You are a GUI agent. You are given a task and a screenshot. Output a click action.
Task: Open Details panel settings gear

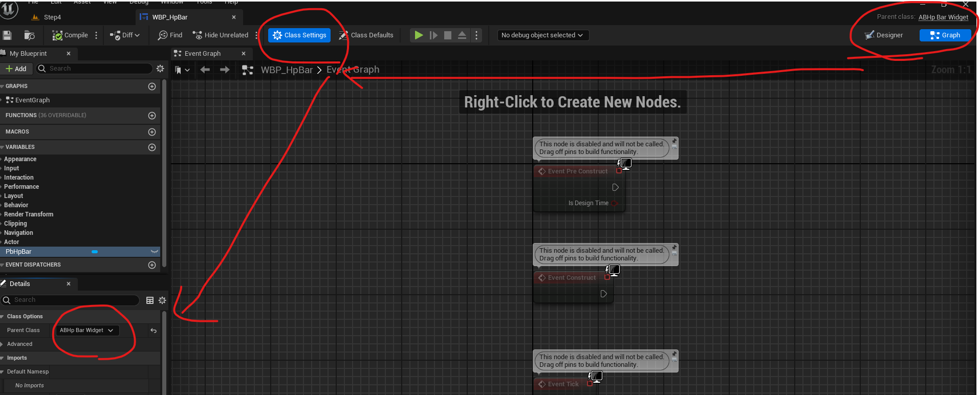(x=162, y=300)
